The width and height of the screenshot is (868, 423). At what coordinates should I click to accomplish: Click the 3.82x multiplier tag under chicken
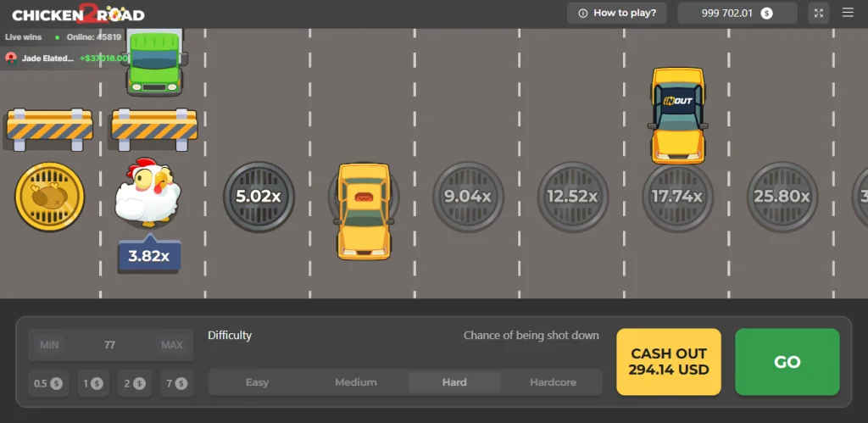coord(149,254)
